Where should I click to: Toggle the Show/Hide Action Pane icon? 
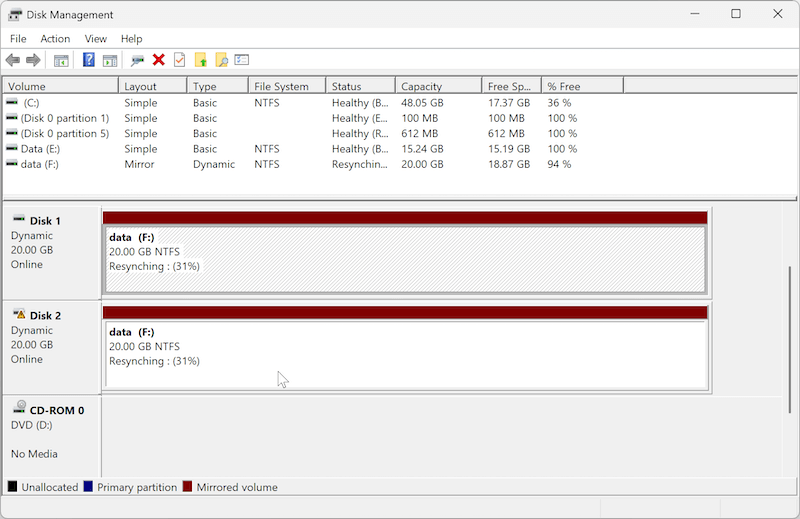pos(110,61)
